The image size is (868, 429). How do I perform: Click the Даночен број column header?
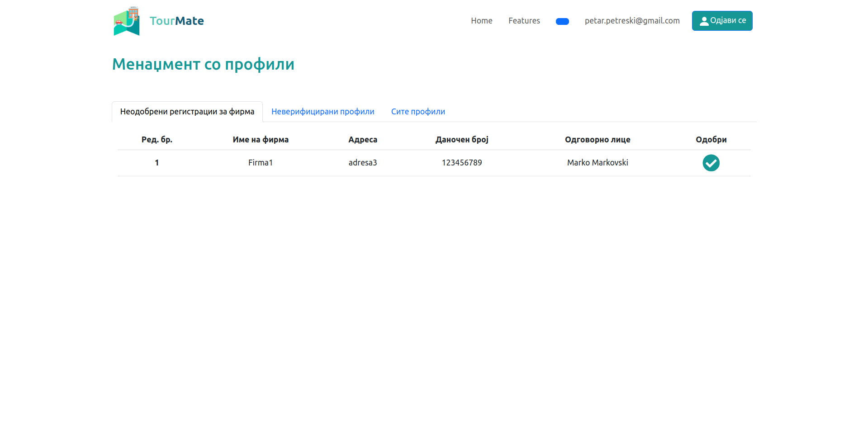pos(462,140)
